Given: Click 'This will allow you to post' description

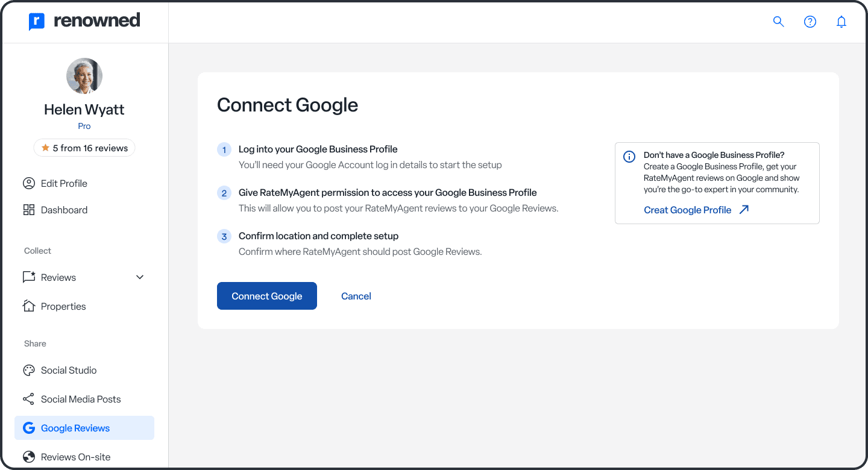Looking at the screenshot, I should pos(398,208).
